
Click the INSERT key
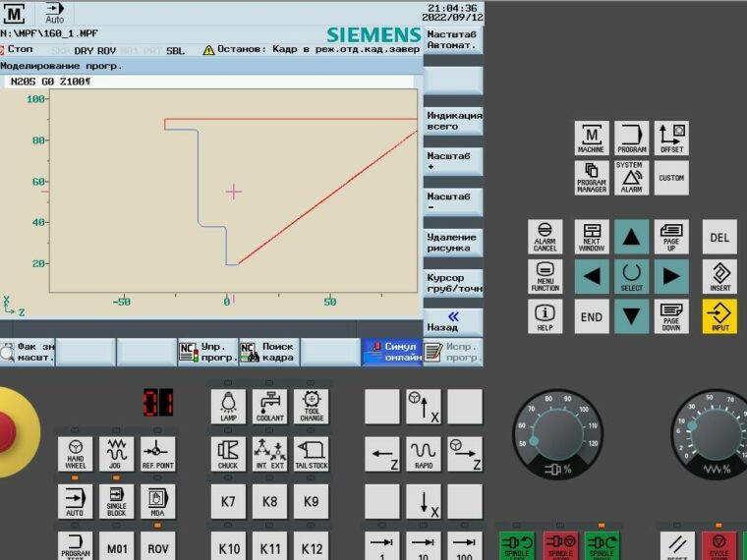(719, 277)
